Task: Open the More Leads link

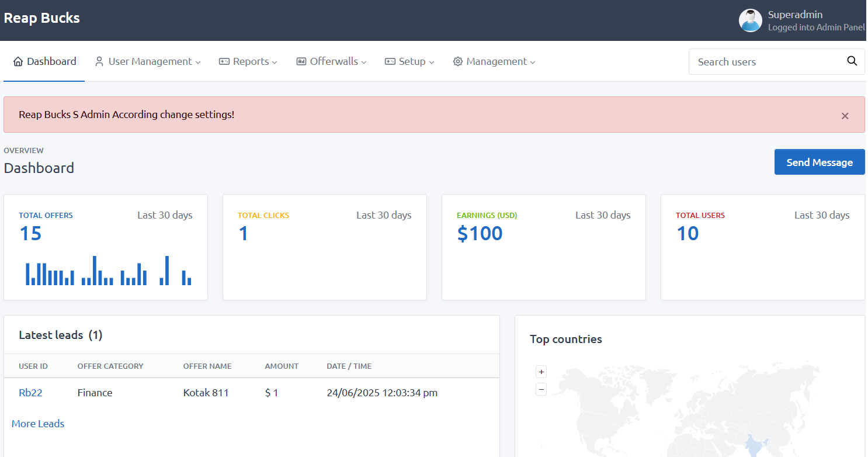Action: pos(38,424)
